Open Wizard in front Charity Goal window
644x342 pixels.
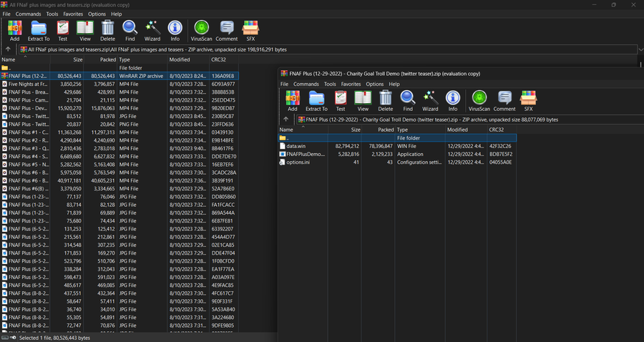(430, 101)
